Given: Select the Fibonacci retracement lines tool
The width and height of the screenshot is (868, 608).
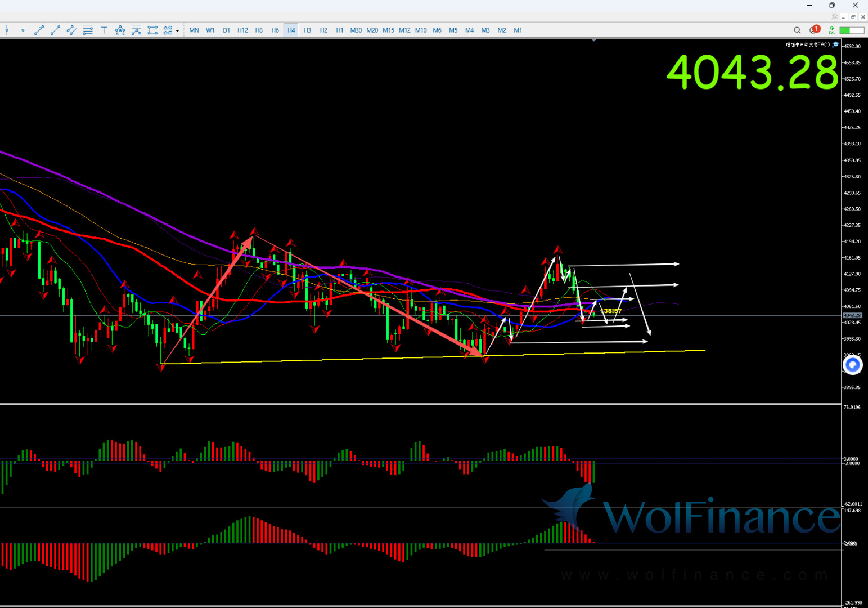Looking at the screenshot, I should click(x=88, y=30).
